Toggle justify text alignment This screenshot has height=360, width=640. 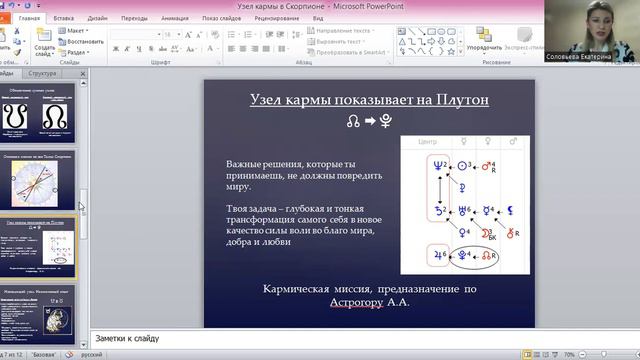pos(267,49)
